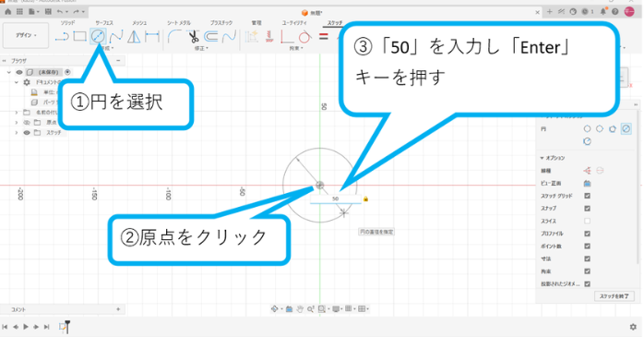
Task: Open the timeline settings gear
Action: [633, 327]
